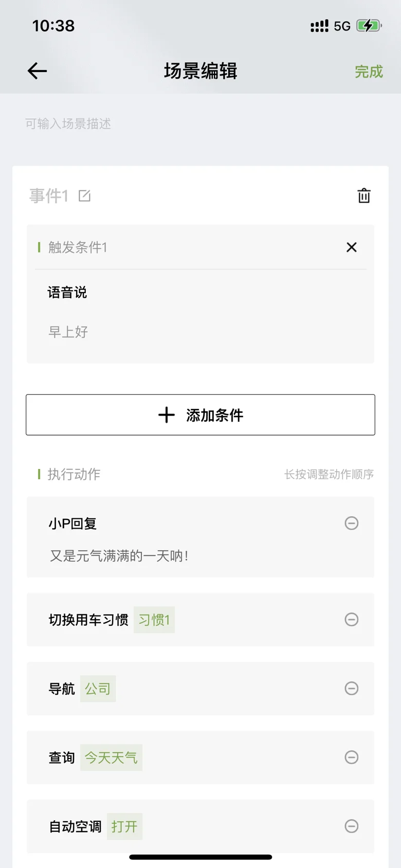
Task: Toggle the 打开 air conditioner option tag
Action: [124, 826]
